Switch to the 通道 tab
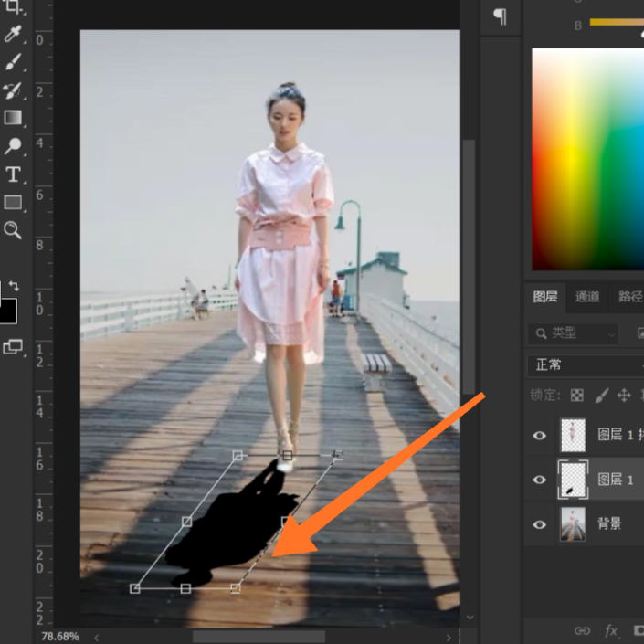This screenshot has height=644, width=644. 587,297
